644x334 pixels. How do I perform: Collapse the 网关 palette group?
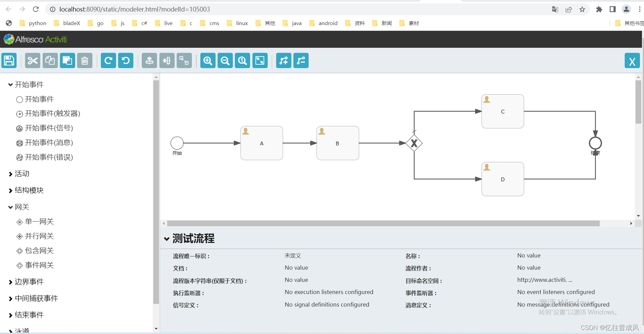pos(19,207)
